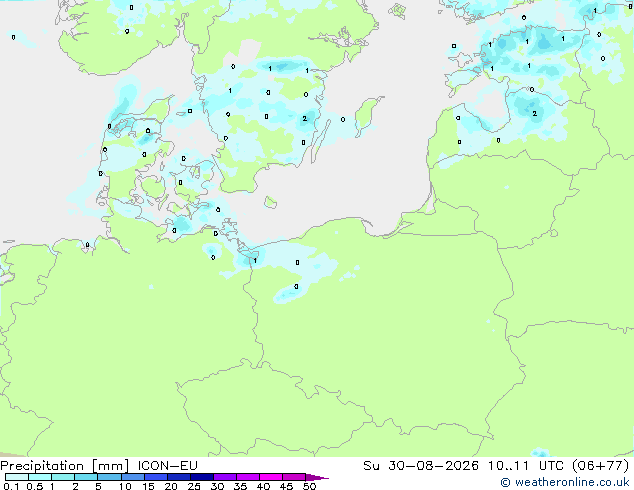Click the lightest 0.1–0.5 mm legend swatch

click(17, 477)
